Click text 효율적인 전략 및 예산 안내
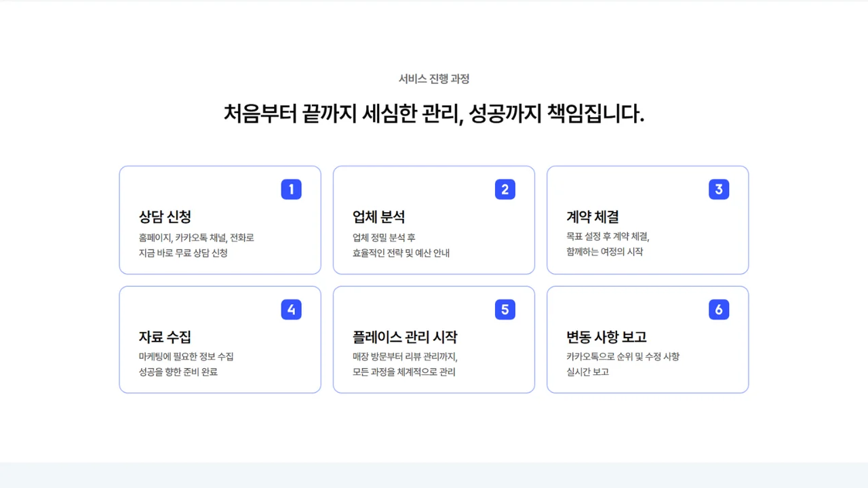The image size is (868, 488). point(401,253)
